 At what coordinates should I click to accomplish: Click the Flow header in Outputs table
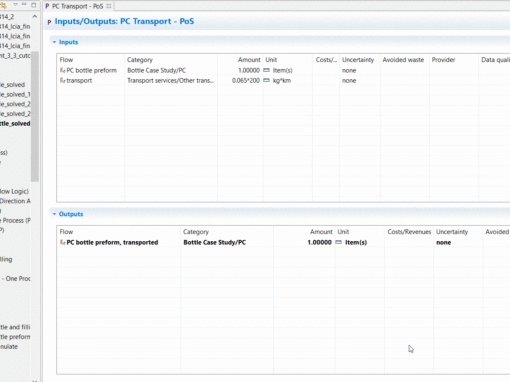[66, 232]
